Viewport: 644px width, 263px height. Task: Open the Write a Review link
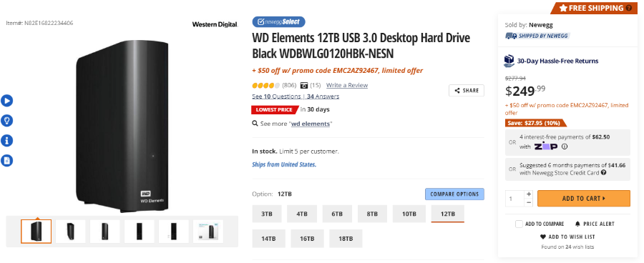[347, 85]
